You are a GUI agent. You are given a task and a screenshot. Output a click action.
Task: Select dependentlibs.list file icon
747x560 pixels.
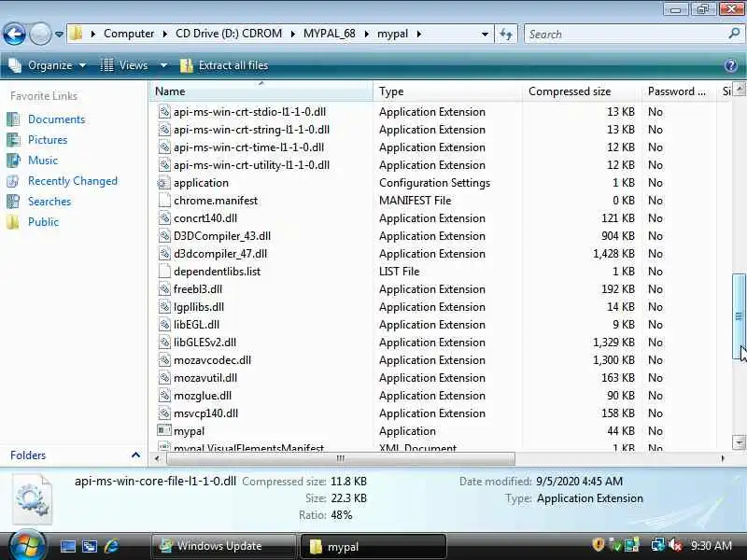tap(164, 272)
